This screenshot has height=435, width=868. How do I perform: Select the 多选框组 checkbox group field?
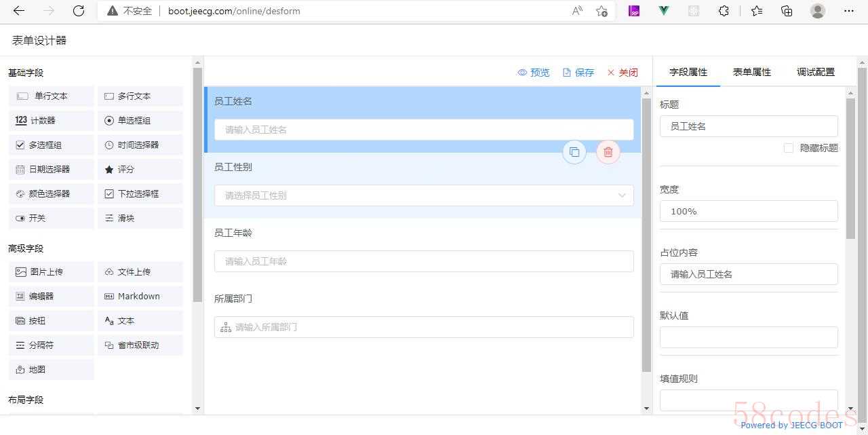pyautogui.click(x=52, y=145)
